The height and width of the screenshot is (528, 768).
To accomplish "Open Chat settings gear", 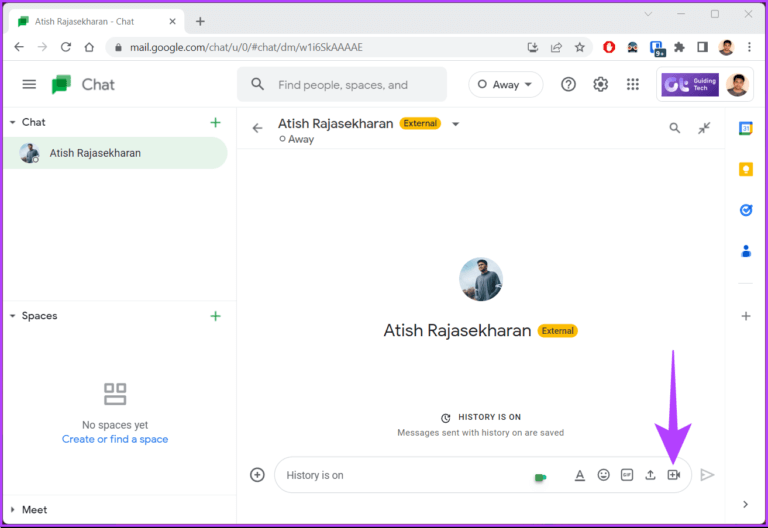I will coord(600,85).
